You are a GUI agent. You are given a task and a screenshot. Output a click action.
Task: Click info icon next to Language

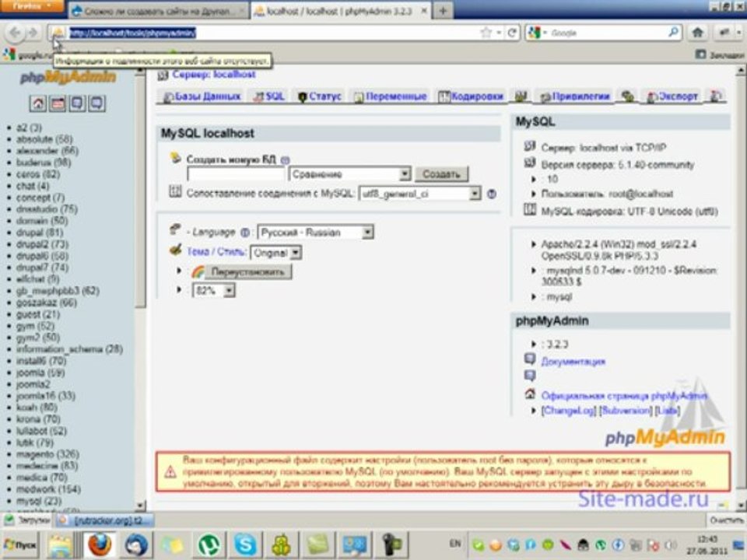(245, 233)
